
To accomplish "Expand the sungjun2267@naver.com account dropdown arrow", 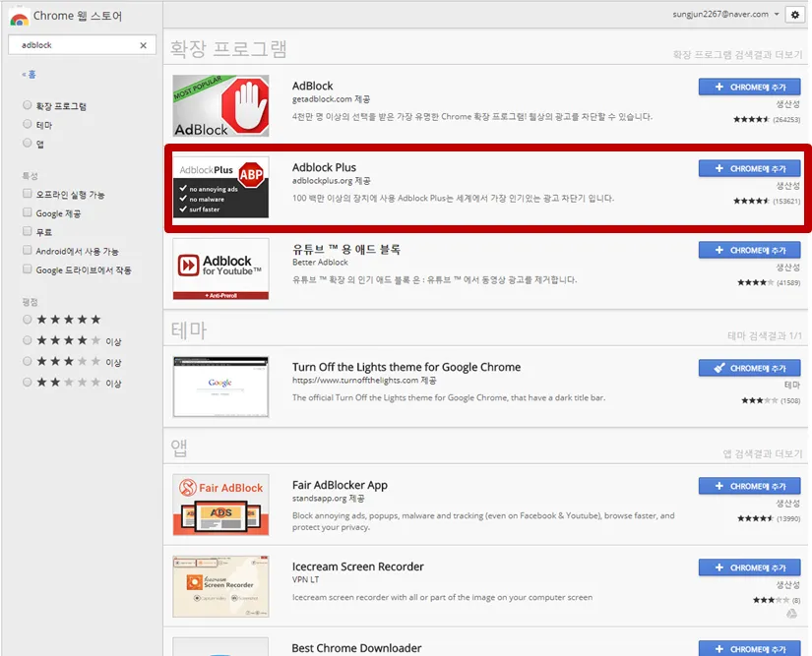I will (777, 15).
